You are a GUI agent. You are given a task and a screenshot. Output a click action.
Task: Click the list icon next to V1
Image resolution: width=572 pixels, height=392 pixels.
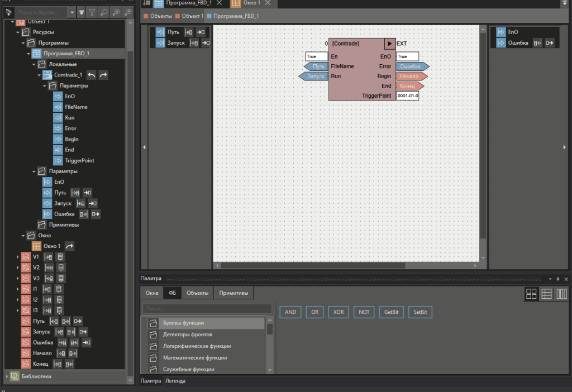61,257
